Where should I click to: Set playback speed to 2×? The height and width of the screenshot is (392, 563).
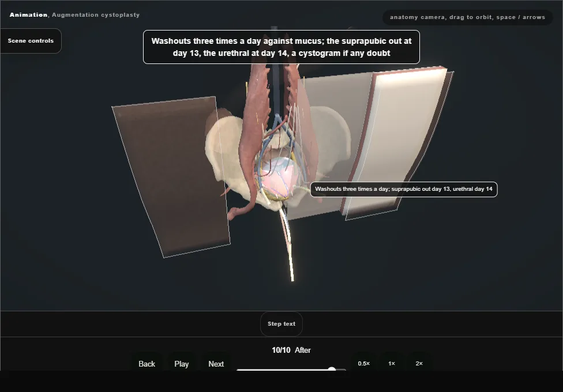[x=419, y=363]
